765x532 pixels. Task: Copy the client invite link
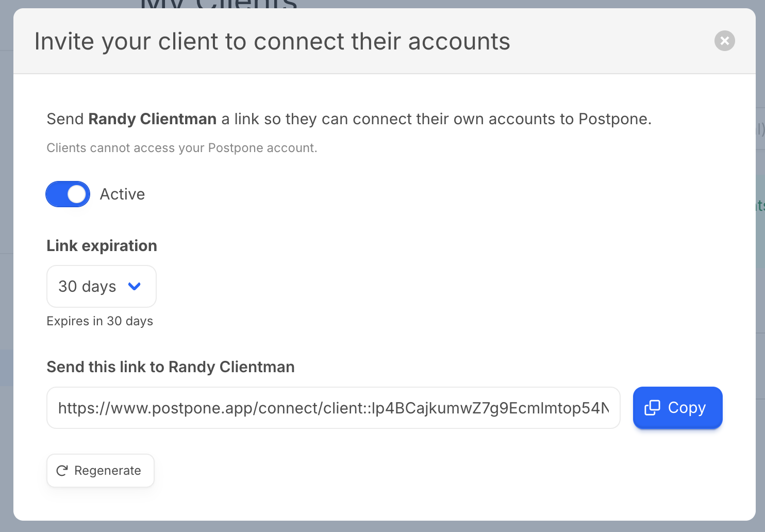pos(677,408)
